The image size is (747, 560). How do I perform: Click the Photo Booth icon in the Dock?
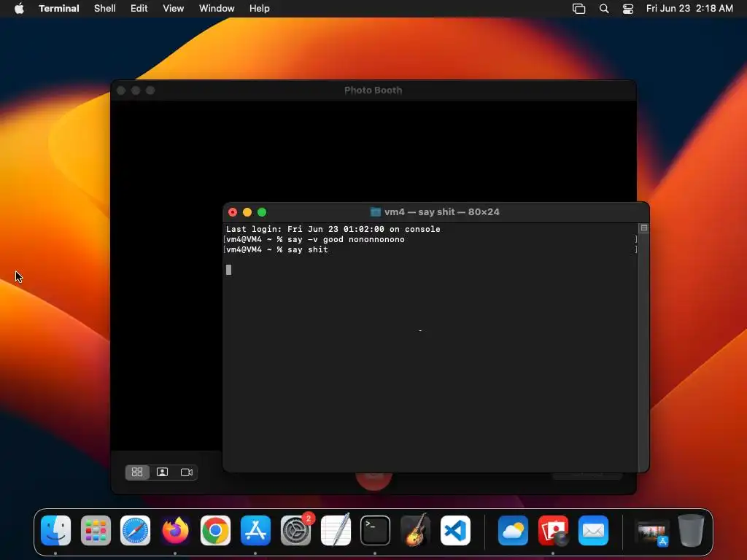pyautogui.click(x=553, y=531)
